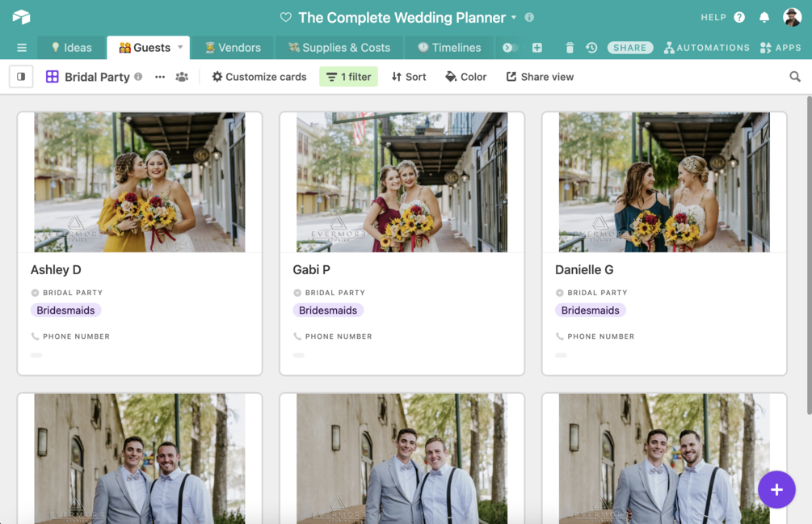Open the 1 filter menu
Viewport: 812px width, 524px height.
pos(348,77)
